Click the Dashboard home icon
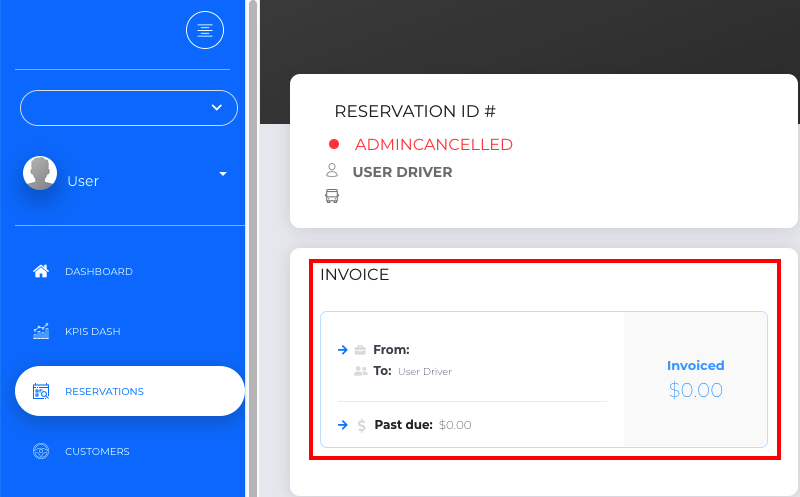The image size is (800, 497). point(41,271)
